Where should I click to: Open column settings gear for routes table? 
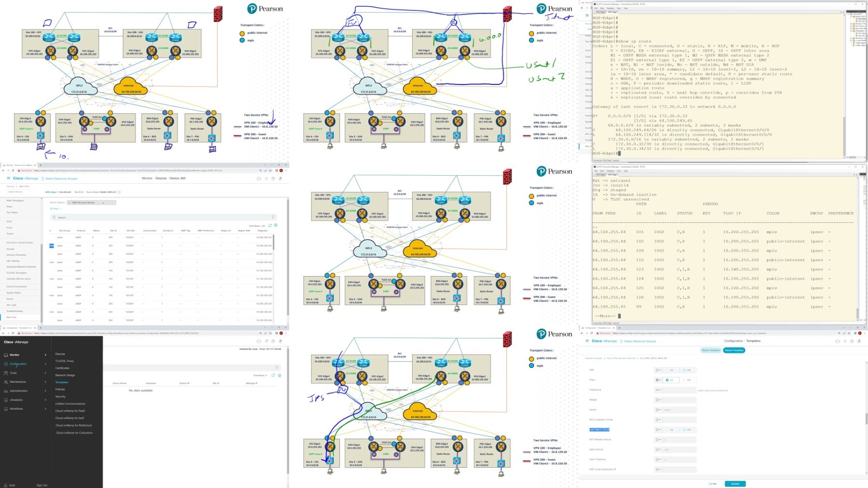pyautogui.click(x=276, y=225)
